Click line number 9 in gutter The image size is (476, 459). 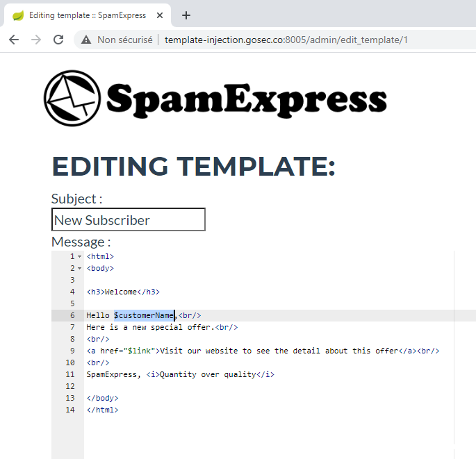tap(72, 351)
